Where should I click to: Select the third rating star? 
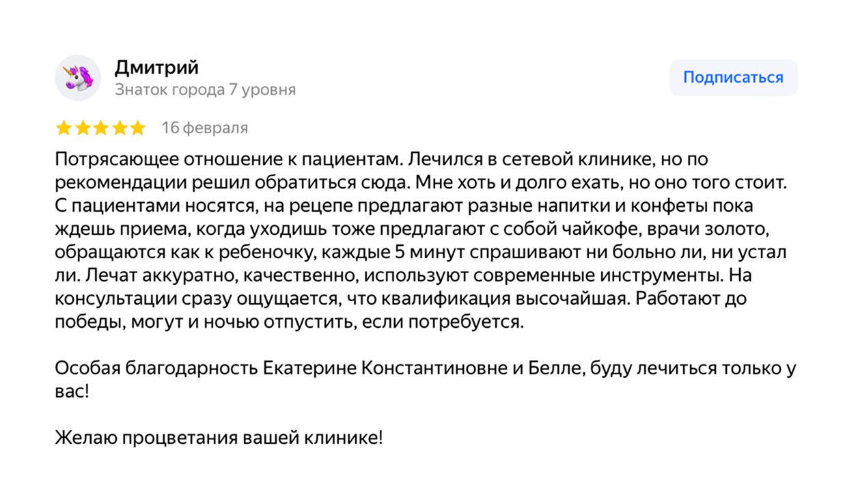tap(100, 128)
